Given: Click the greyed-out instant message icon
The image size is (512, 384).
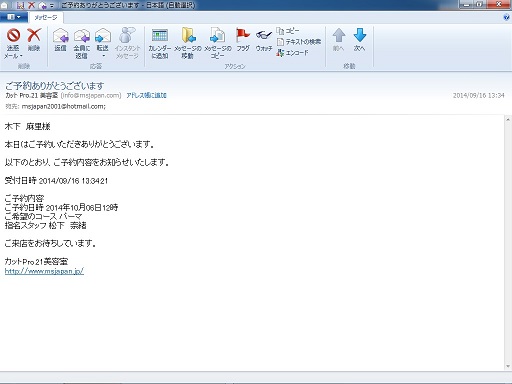Looking at the screenshot, I should pos(127,44).
